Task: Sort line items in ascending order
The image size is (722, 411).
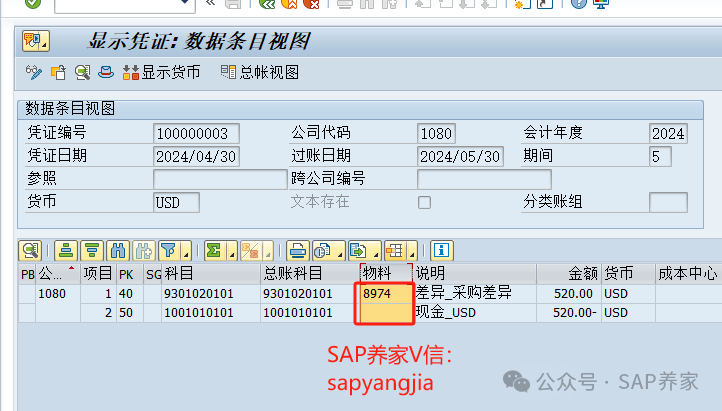Action: 65,251
